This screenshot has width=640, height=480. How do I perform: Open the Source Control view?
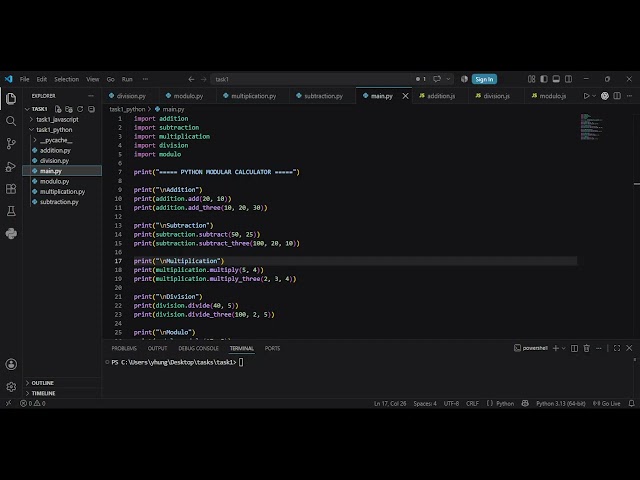pyautogui.click(x=11, y=143)
